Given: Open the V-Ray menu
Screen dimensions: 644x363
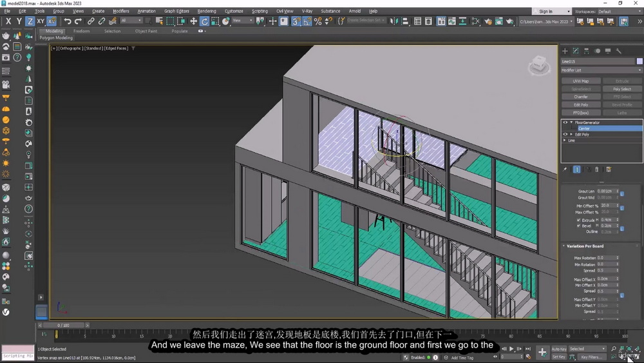Looking at the screenshot, I should (307, 11).
